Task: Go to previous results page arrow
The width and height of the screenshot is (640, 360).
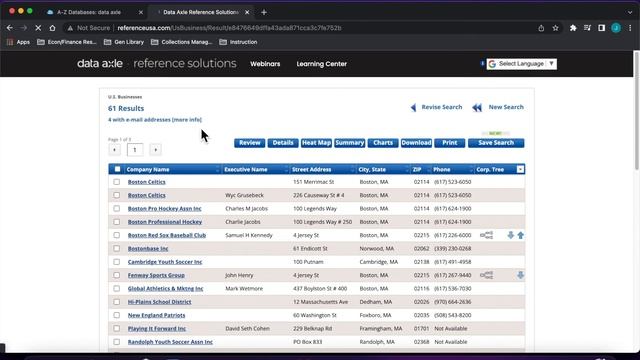Action: pos(114,150)
